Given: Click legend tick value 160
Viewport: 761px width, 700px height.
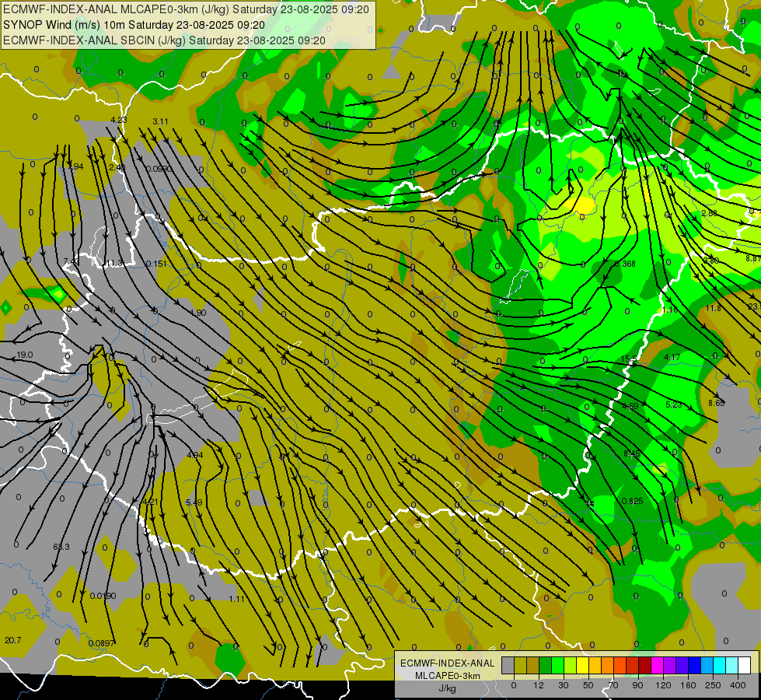Looking at the screenshot, I should [688, 685].
